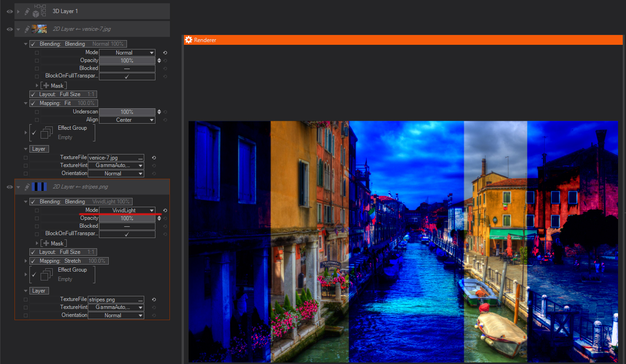Open the VividLight blending Mode dropdown
The width and height of the screenshot is (626, 364).
pyautogui.click(x=127, y=210)
